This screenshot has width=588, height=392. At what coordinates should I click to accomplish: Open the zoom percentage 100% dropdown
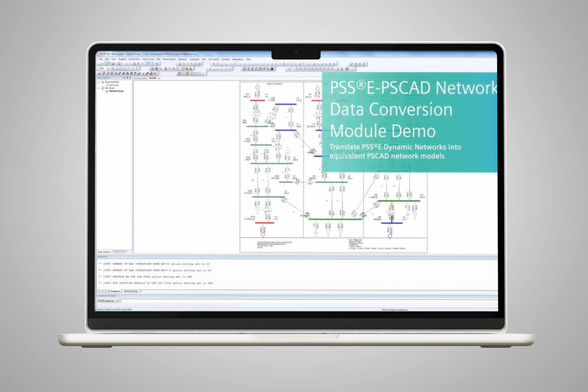coord(108,69)
